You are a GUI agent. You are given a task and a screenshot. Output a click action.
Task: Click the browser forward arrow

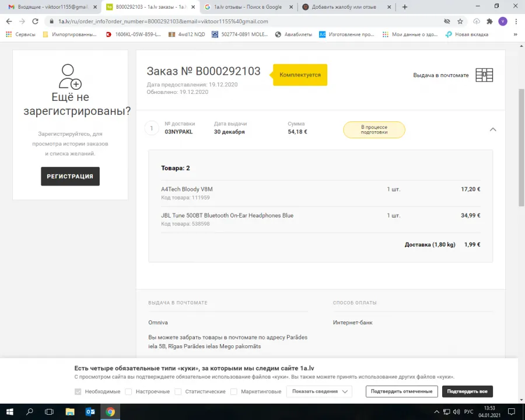[x=22, y=22]
